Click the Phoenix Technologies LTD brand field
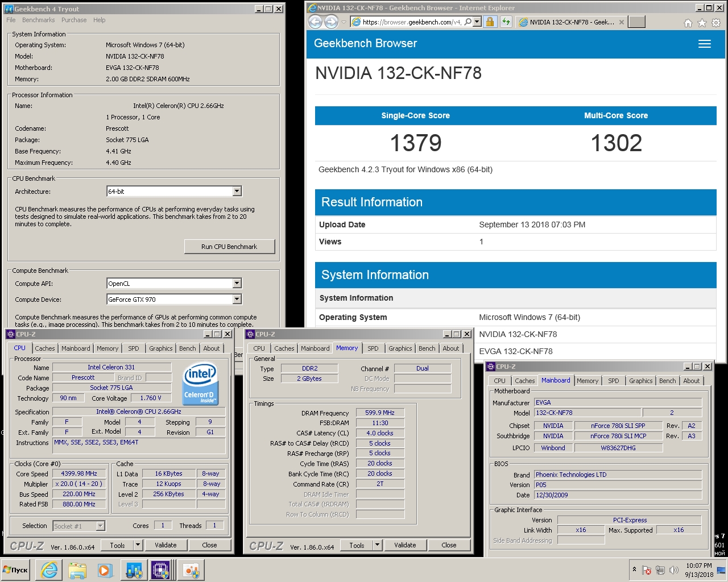The image size is (728, 582). (x=618, y=475)
